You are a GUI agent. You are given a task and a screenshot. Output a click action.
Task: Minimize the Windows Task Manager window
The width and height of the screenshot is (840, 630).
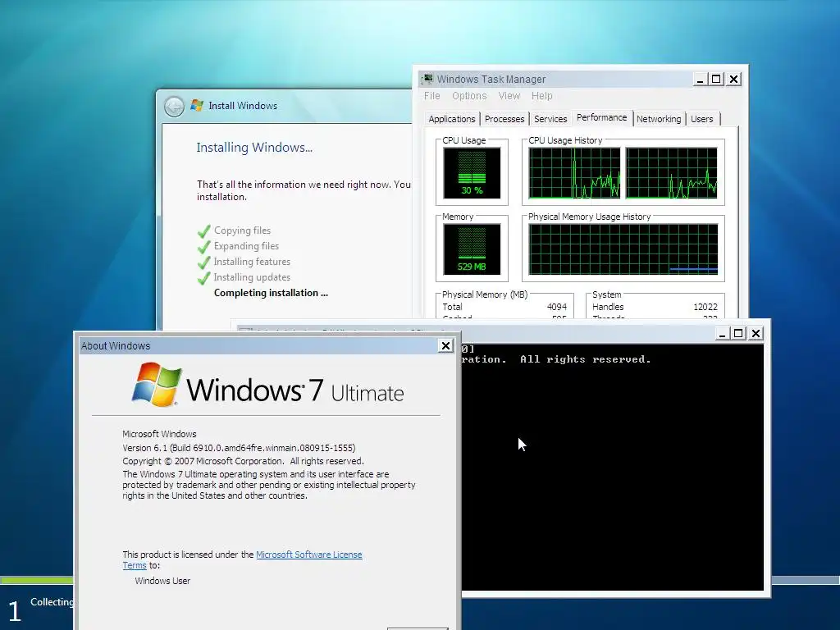[x=700, y=80]
